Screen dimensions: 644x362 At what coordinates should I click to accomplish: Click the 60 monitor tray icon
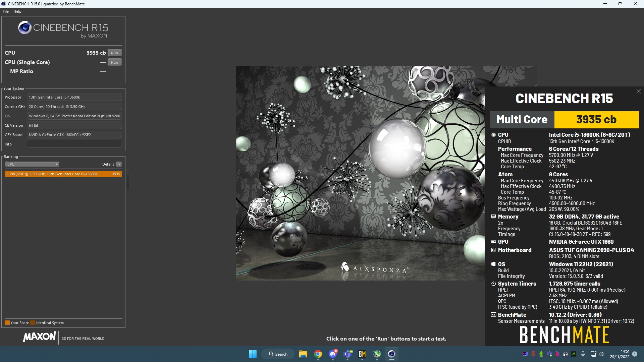[x=525, y=354]
